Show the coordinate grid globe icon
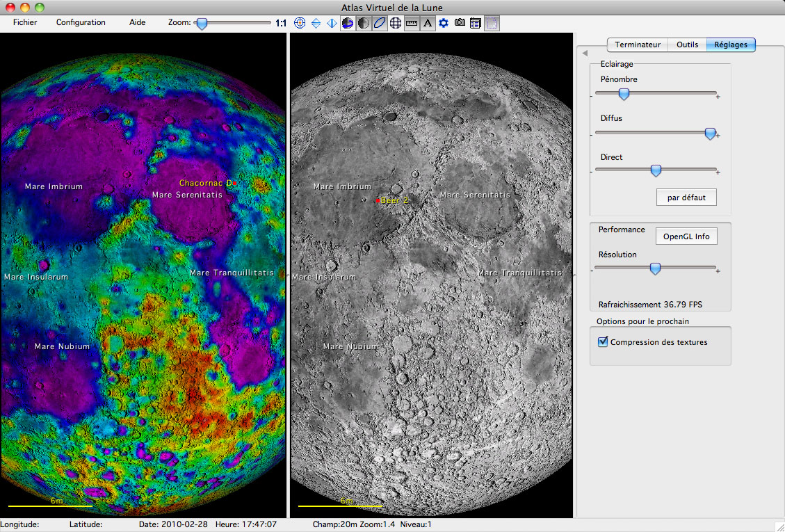Image resolution: width=785 pixels, height=532 pixels. tap(396, 23)
